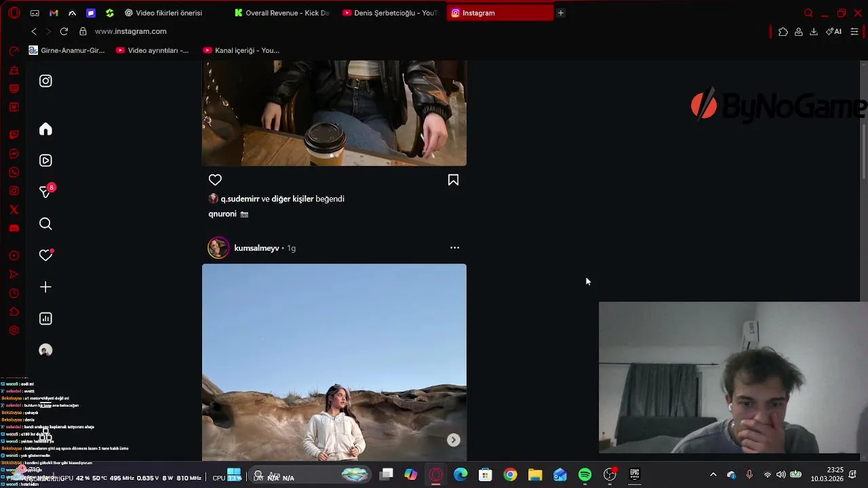Open kumsalmeyv post photo
This screenshot has width=868, height=488.
pos(334,363)
